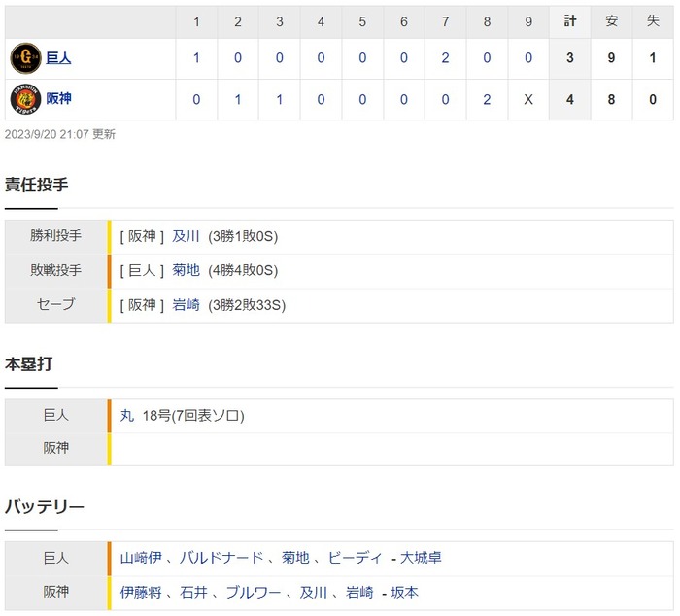Open save pitcher 岩崎 profile
Image resolution: width=680 pixels, height=616 pixels.
186,304
